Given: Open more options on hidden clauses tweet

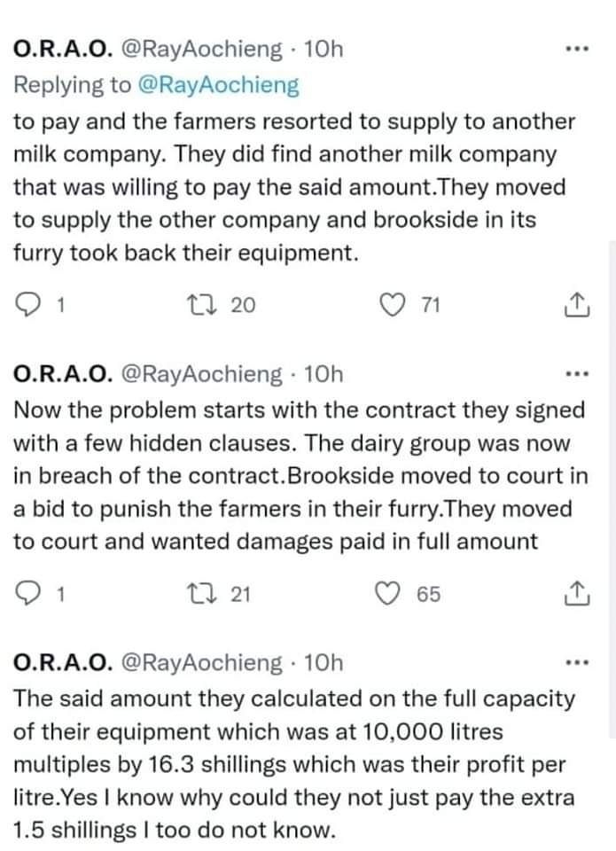Looking at the screenshot, I should click(x=576, y=374).
